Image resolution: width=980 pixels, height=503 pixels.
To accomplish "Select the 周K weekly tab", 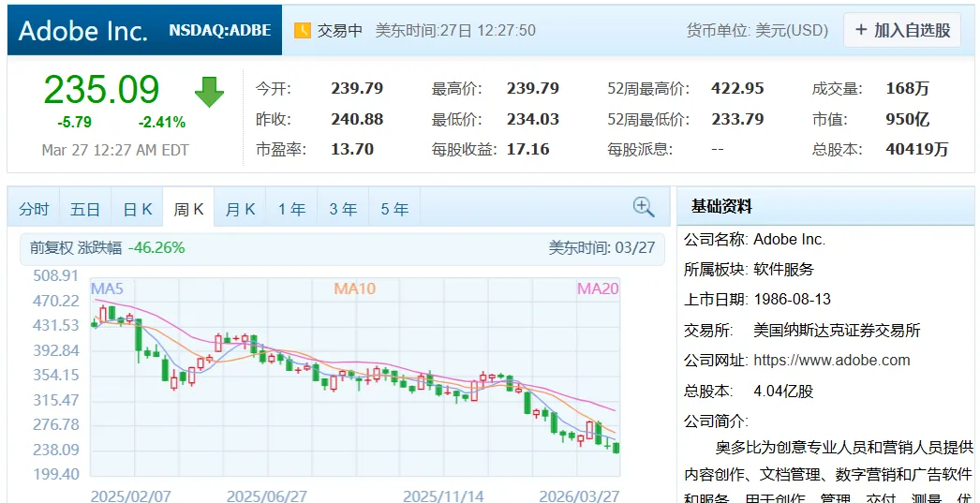I will click(188, 209).
